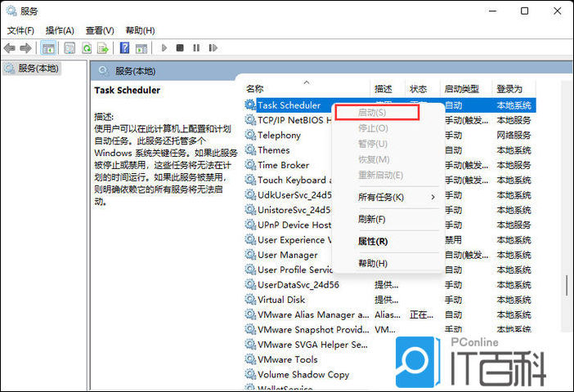Open the 操作(A) menu
The height and width of the screenshot is (392, 574).
coord(60,30)
